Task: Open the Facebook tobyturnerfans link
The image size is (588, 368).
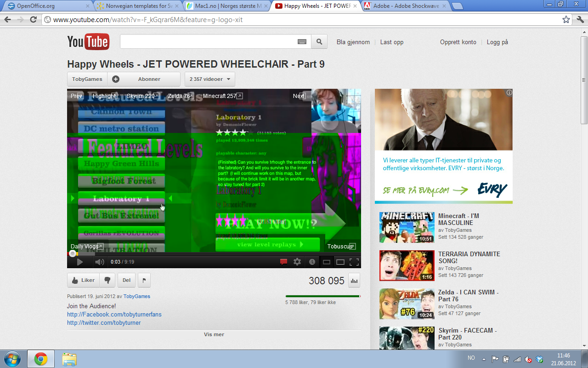Action: (x=114, y=315)
